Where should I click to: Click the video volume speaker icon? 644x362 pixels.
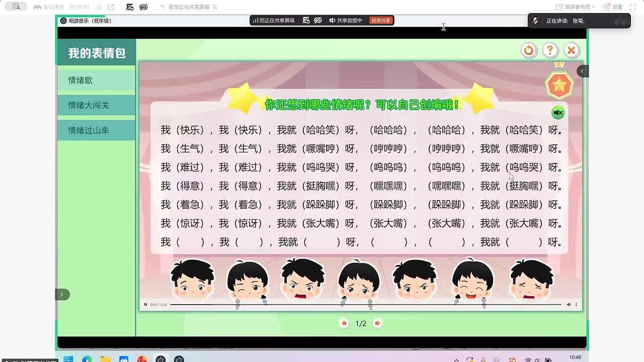pyautogui.click(x=569, y=304)
